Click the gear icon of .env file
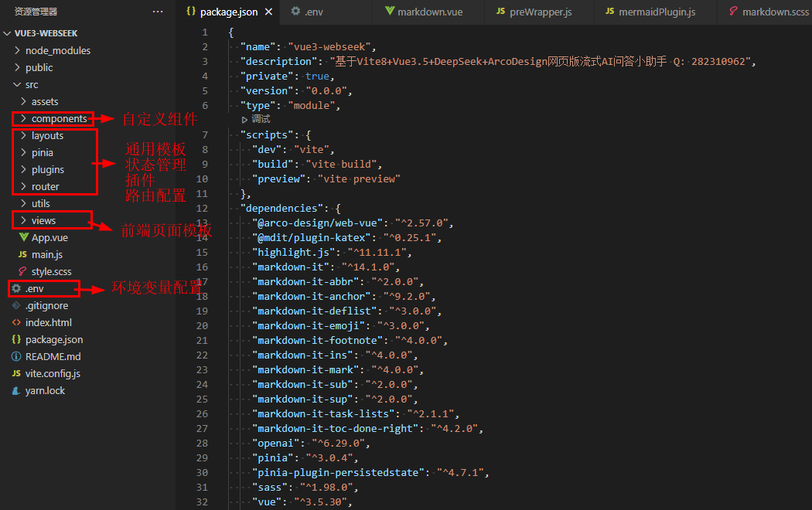This screenshot has height=510, width=812. point(16,288)
